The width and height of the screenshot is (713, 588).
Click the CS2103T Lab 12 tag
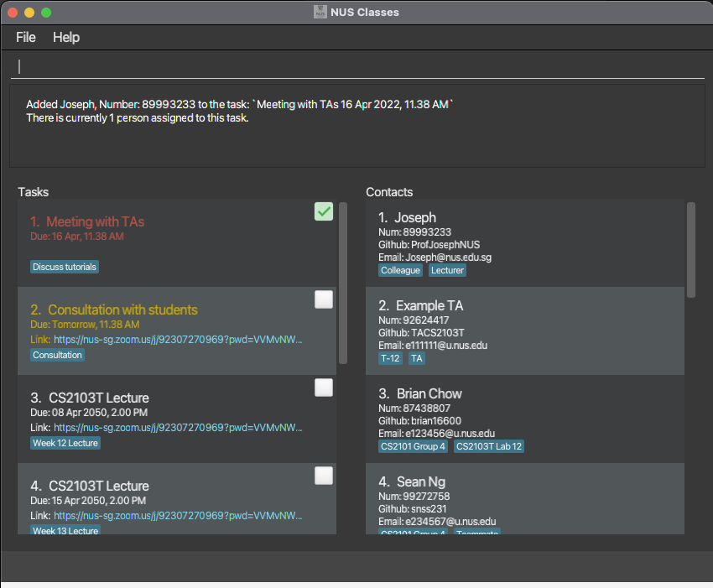pyautogui.click(x=489, y=446)
